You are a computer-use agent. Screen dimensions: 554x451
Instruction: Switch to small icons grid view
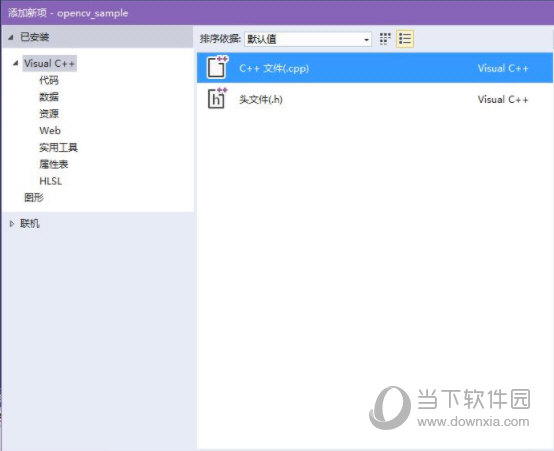tap(385, 39)
